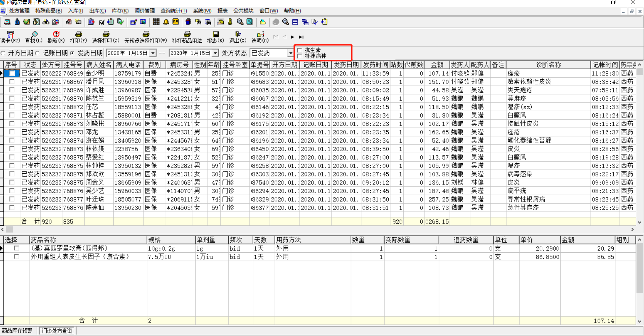Enable the 特殊病种 checkbox

[300, 56]
